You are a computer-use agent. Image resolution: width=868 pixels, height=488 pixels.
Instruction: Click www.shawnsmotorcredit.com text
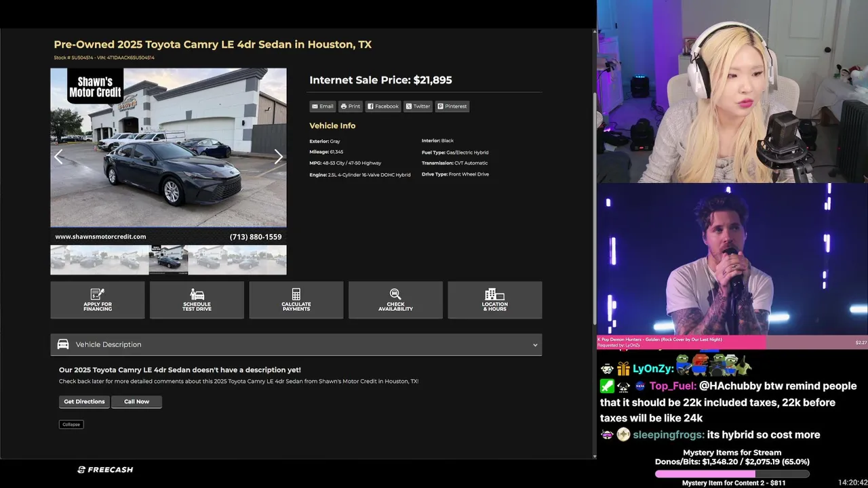100,237
